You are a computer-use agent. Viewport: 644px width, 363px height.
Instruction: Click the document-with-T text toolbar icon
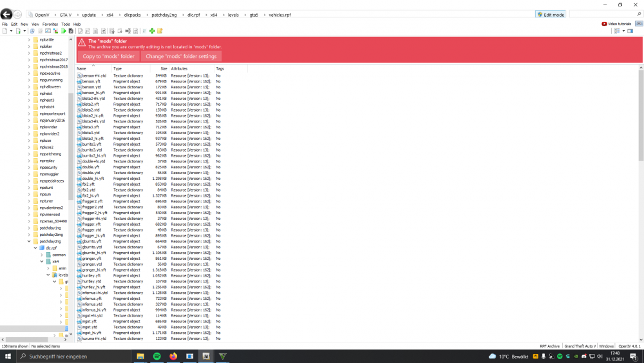[103, 31]
